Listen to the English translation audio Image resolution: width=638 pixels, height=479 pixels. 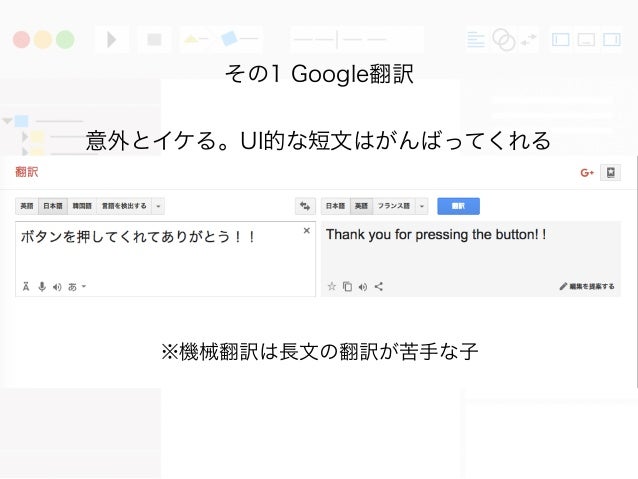coord(363,287)
